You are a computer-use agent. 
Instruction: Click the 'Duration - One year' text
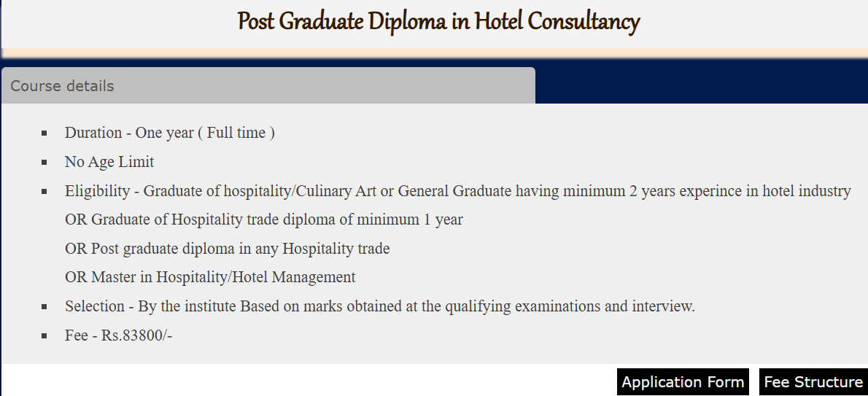pyautogui.click(x=169, y=133)
